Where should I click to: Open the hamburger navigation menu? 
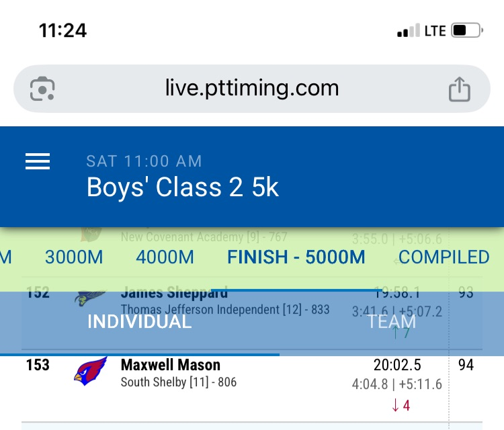tap(38, 162)
